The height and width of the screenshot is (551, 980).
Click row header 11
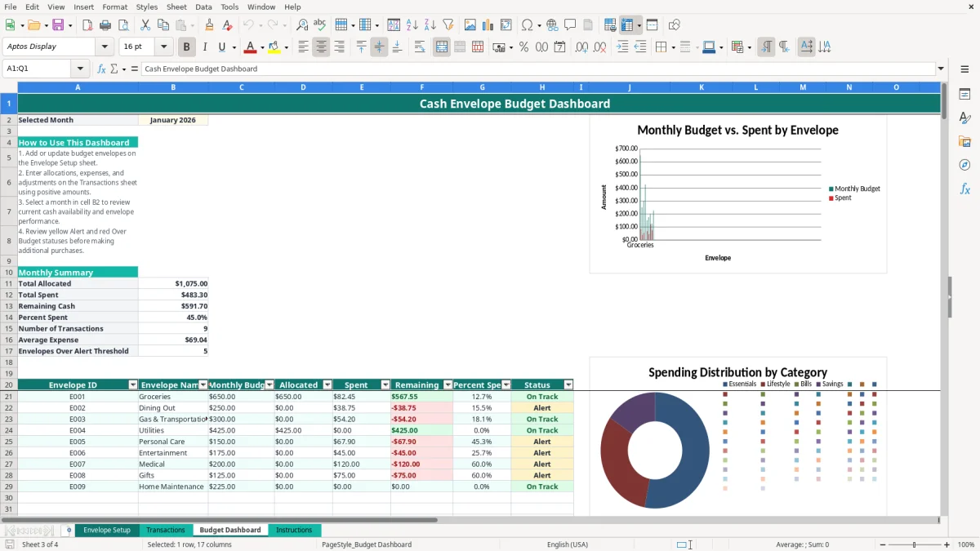[x=9, y=283]
